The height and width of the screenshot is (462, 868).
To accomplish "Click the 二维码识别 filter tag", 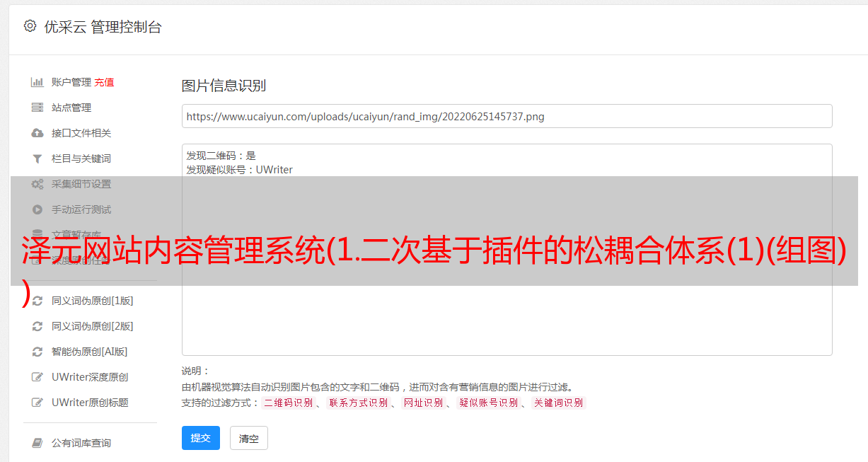I will click(288, 403).
